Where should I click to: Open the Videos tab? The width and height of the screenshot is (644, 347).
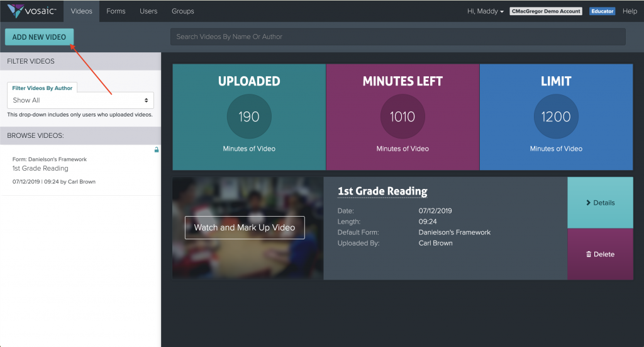[81, 11]
